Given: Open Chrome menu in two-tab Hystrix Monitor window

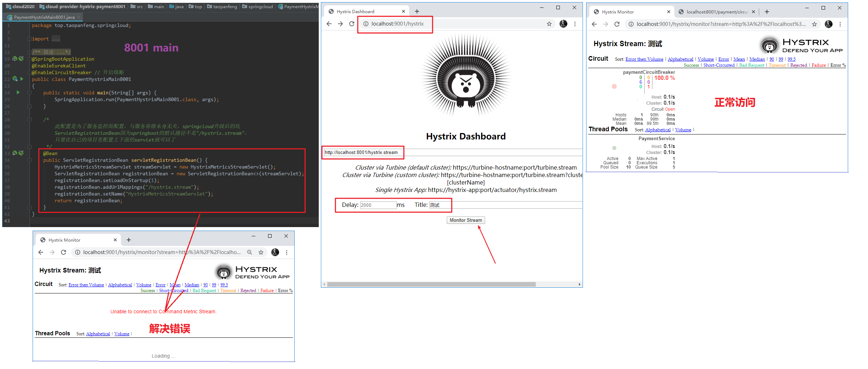Looking at the screenshot, I should coord(840,24).
